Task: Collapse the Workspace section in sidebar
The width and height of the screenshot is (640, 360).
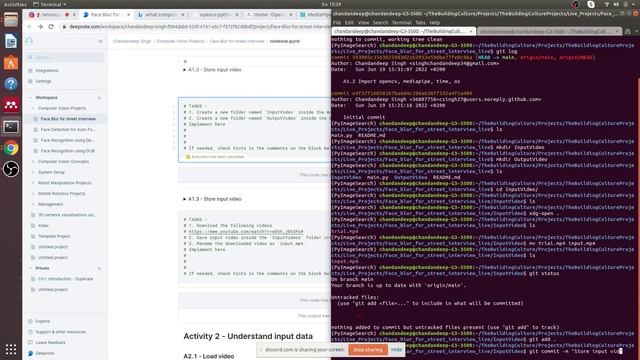Action: tap(30, 98)
